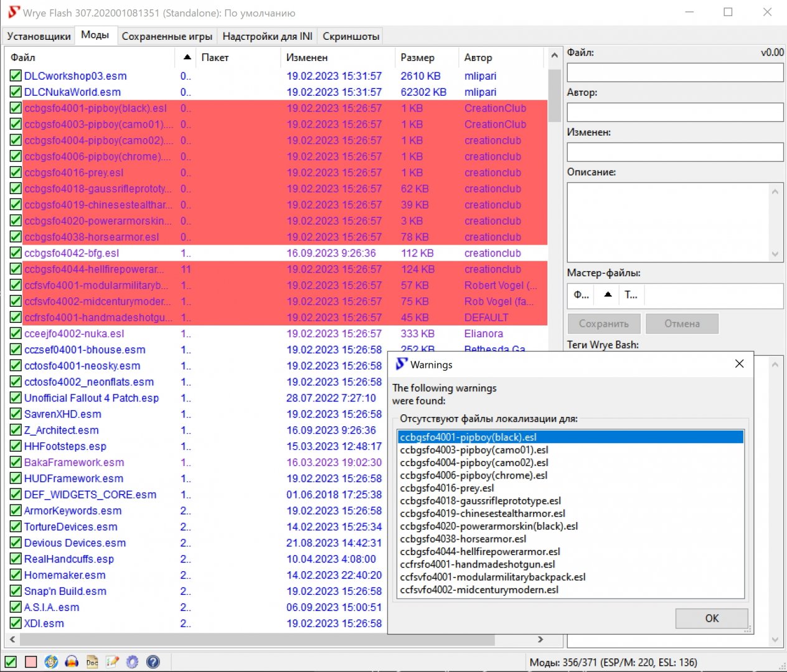
Task: Click the sort arrow in master files header
Action: click(608, 295)
